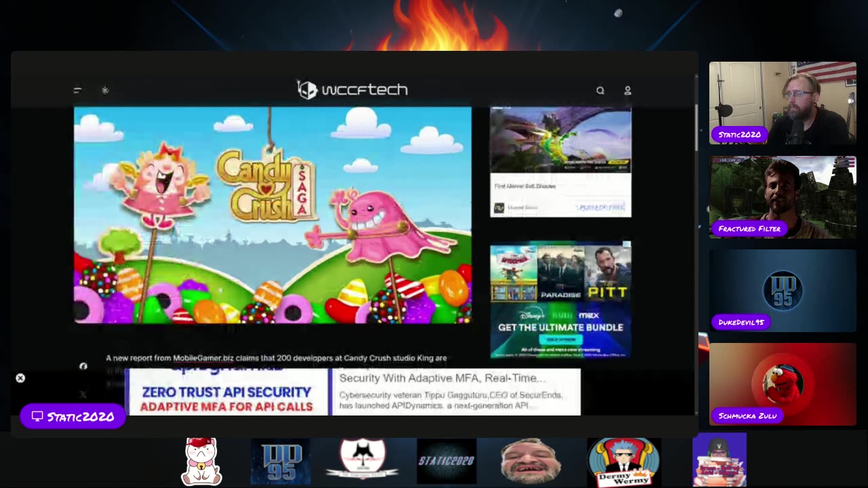Select the Static2020 webcam feed
Screen dimensions: 868x488
click(x=783, y=103)
